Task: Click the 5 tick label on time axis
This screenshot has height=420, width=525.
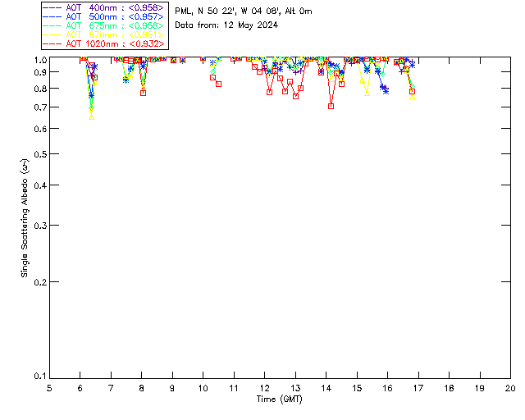Action: pyautogui.click(x=49, y=388)
